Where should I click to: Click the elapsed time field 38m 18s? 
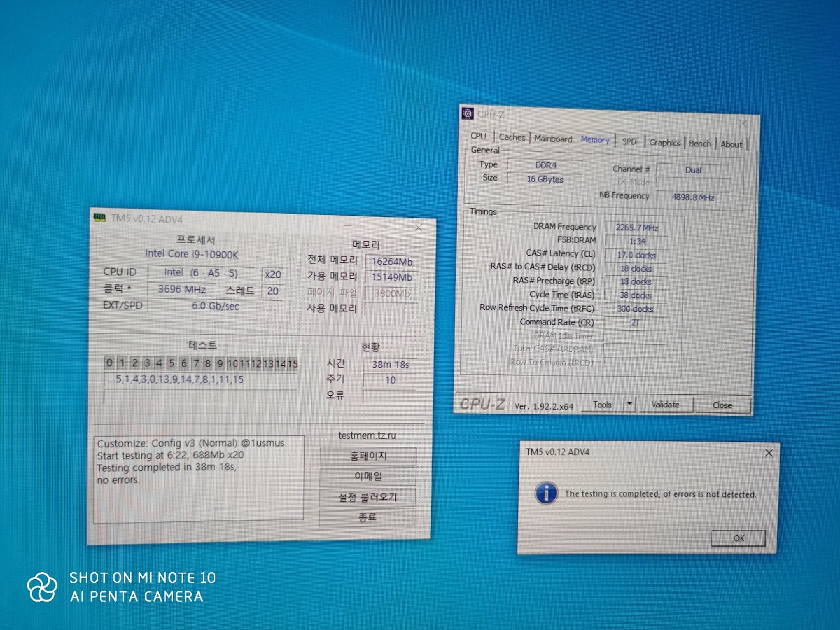(390, 364)
